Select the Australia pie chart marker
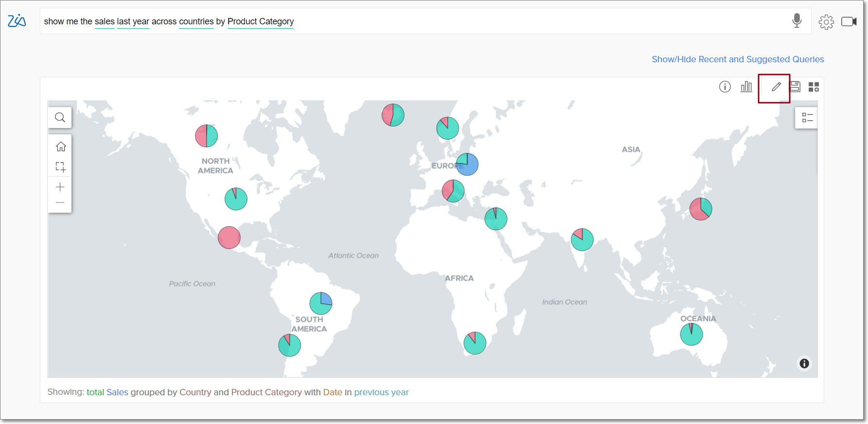This screenshot has width=868, height=424. (691, 334)
